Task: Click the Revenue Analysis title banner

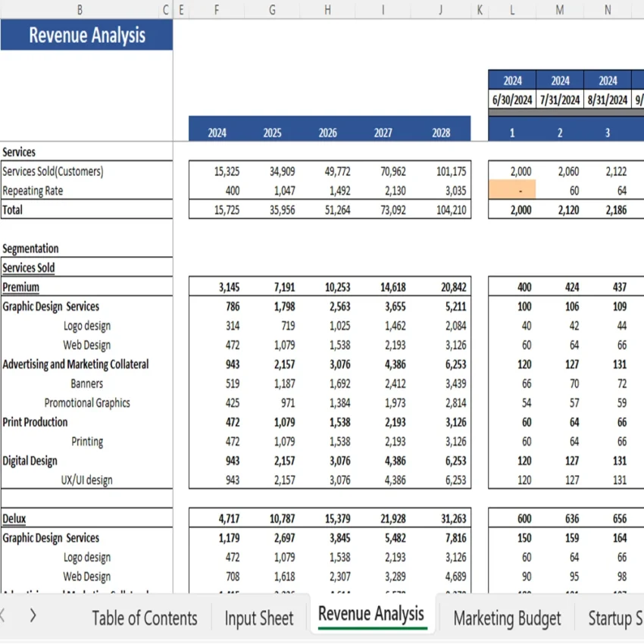Action: click(86, 35)
